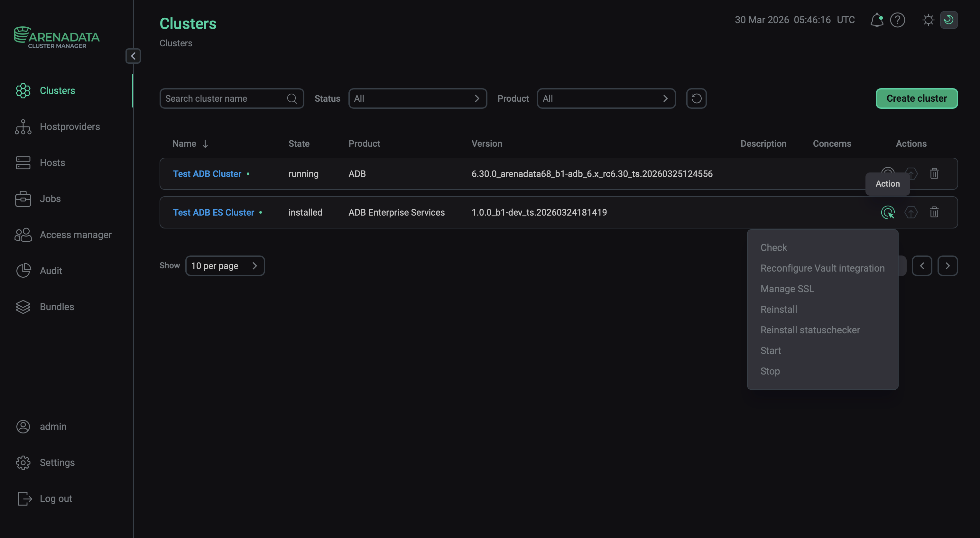Delete Test ADB Cluster via trash icon

point(934,173)
